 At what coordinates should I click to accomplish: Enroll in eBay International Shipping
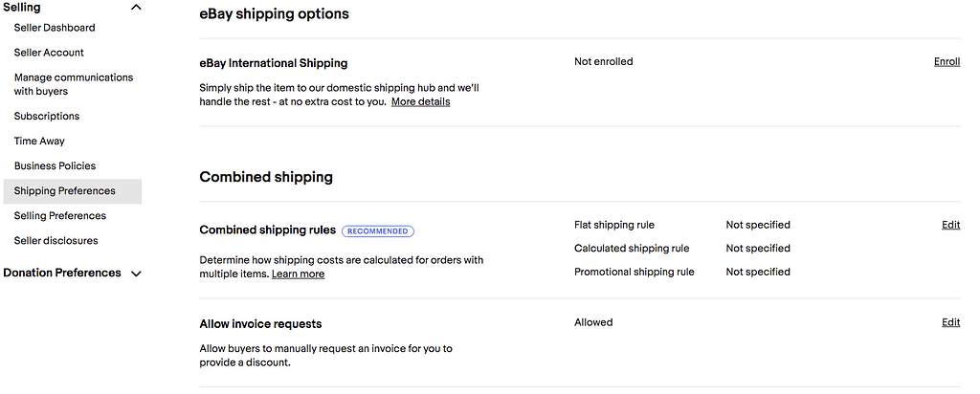click(x=947, y=62)
